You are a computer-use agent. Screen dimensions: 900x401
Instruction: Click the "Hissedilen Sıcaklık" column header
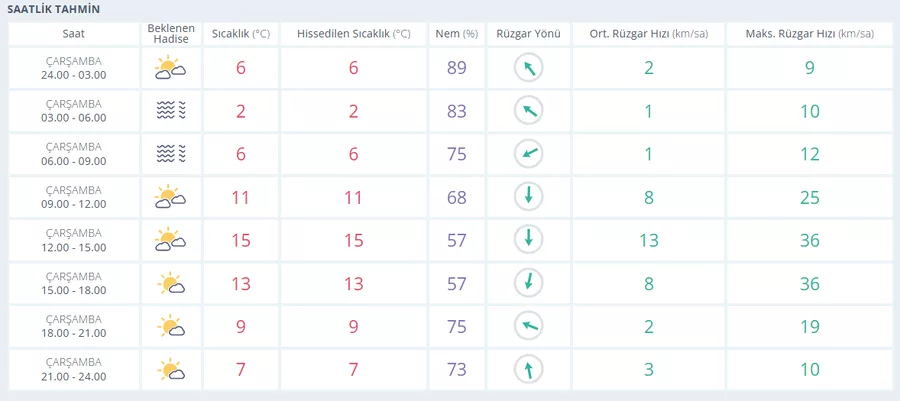(353, 34)
